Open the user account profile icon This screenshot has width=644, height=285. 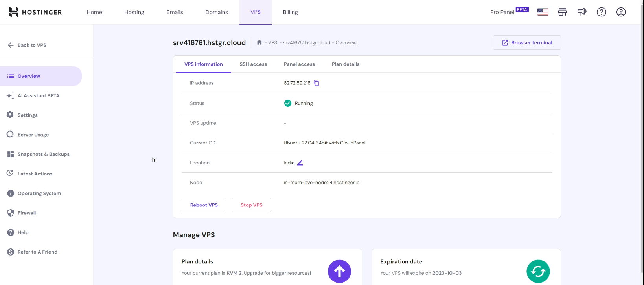click(621, 12)
